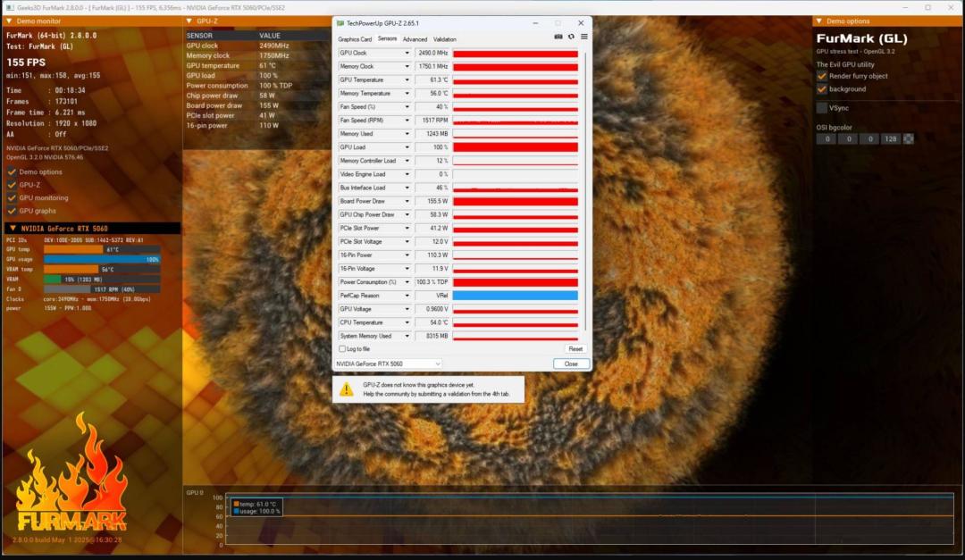Toggle the GPU-Z checkbox in Demo monitor
Screen dimensions: 965x560
[x=12, y=185]
